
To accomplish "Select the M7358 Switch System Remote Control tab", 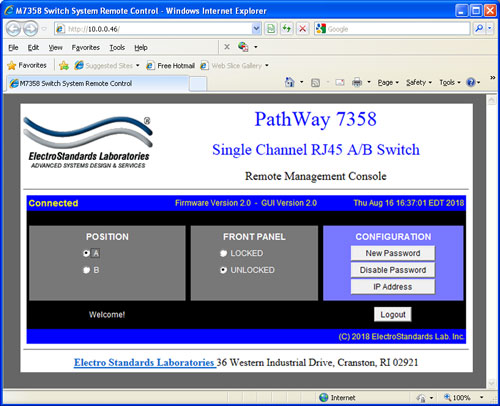I will click(x=98, y=83).
